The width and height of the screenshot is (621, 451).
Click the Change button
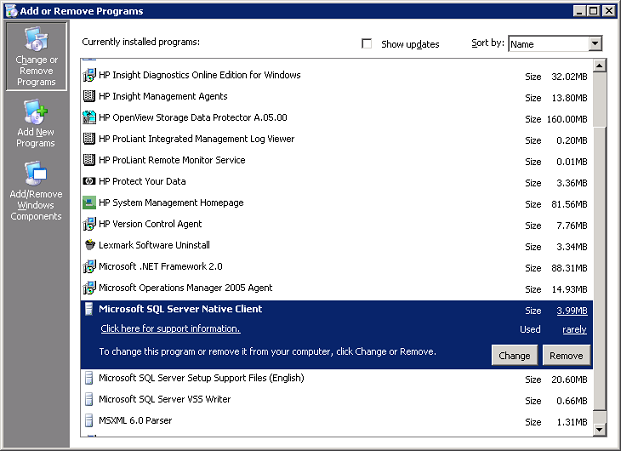coord(514,355)
